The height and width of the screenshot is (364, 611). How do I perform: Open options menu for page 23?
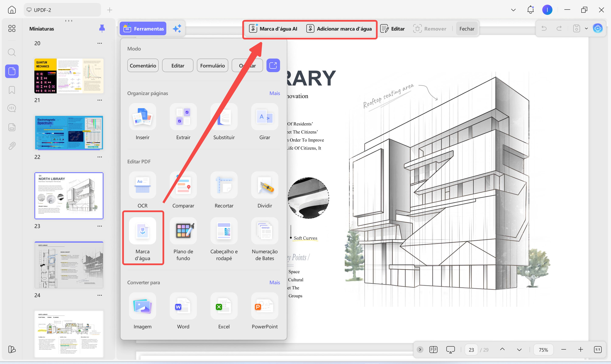point(99,226)
